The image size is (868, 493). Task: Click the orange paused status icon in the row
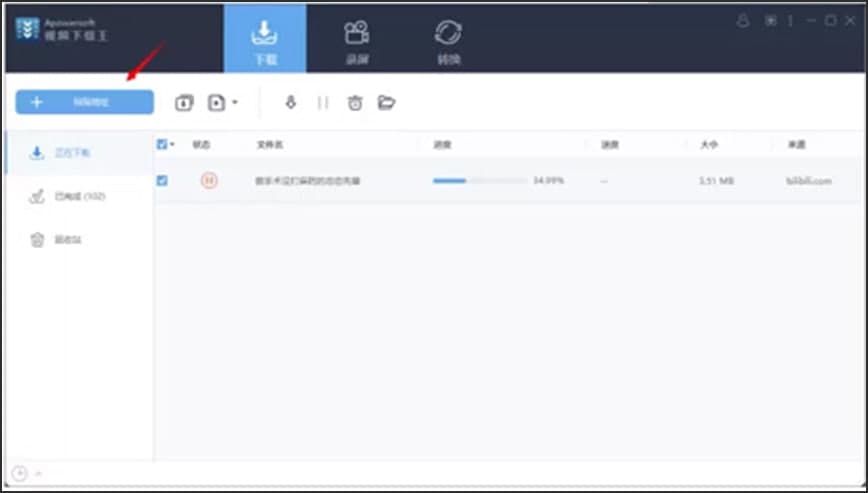click(209, 180)
